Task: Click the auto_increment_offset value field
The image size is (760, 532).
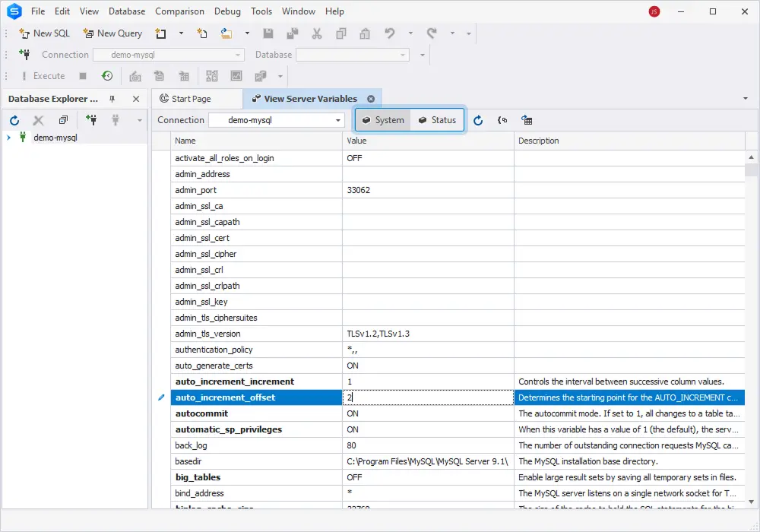Action: (x=428, y=397)
